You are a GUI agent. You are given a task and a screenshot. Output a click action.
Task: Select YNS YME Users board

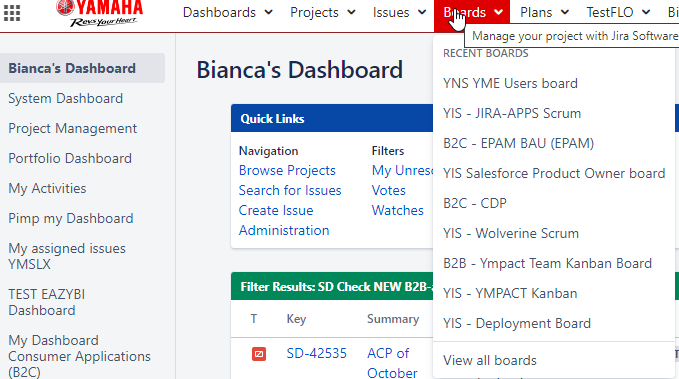pos(511,83)
